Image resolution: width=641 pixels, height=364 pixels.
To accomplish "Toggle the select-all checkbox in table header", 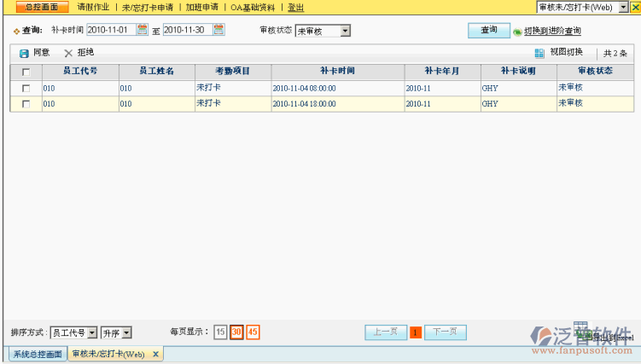I will pos(26,72).
